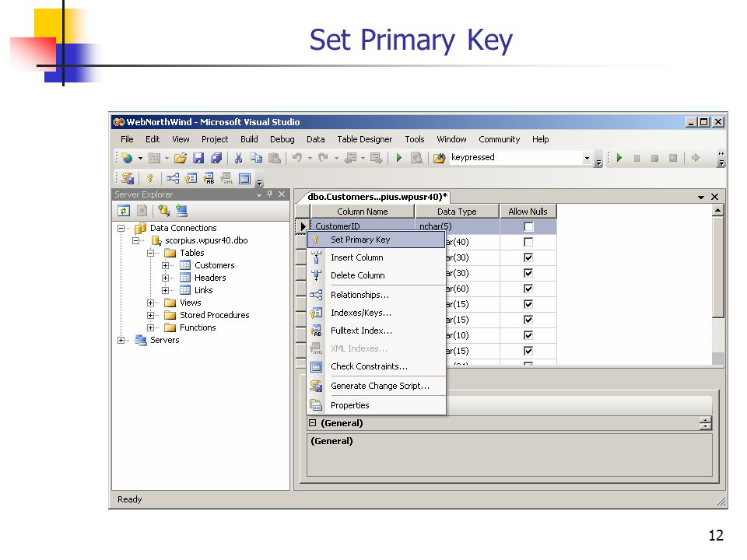Open Indexes/Keys... from the context menu
Screen dimensions: 747x560
click(x=377, y=313)
